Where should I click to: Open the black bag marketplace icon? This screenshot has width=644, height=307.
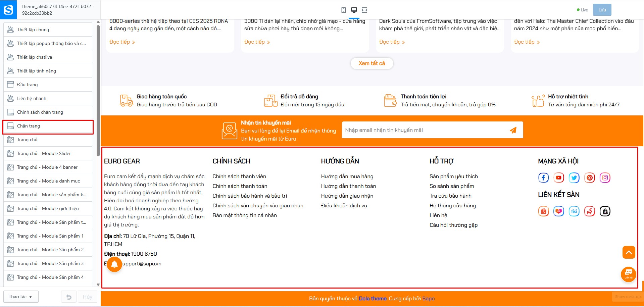(605, 211)
